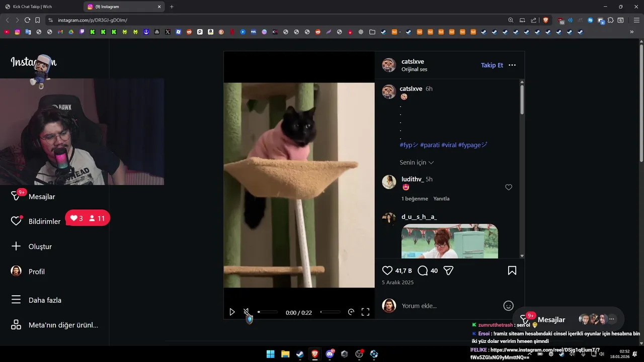
Task: Open more options on floating Mesajlar
Action: [x=612, y=319]
